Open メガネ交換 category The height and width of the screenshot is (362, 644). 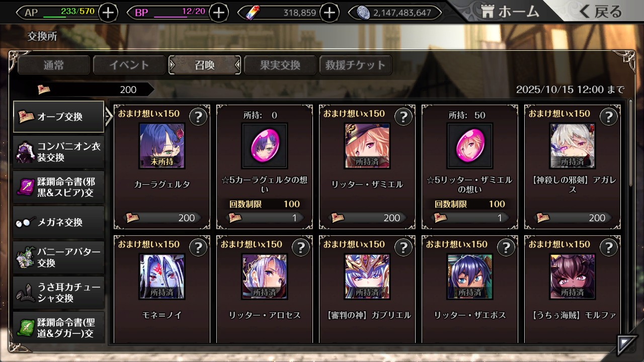59,222
